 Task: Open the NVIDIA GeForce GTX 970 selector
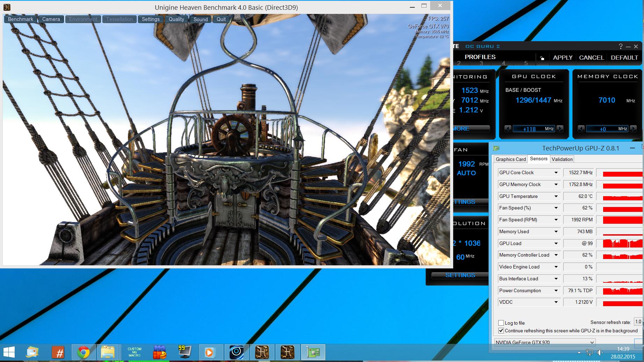(x=545, y=342)
